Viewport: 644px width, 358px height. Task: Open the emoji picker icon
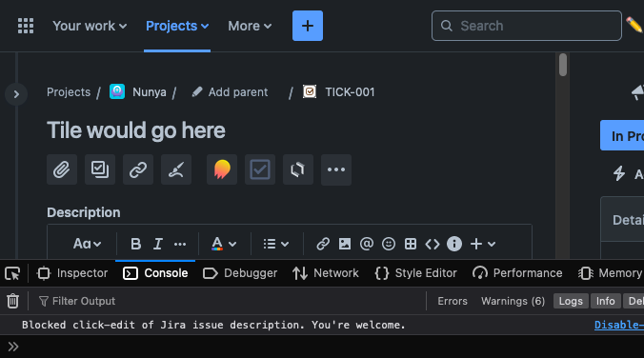coord(389,244)
